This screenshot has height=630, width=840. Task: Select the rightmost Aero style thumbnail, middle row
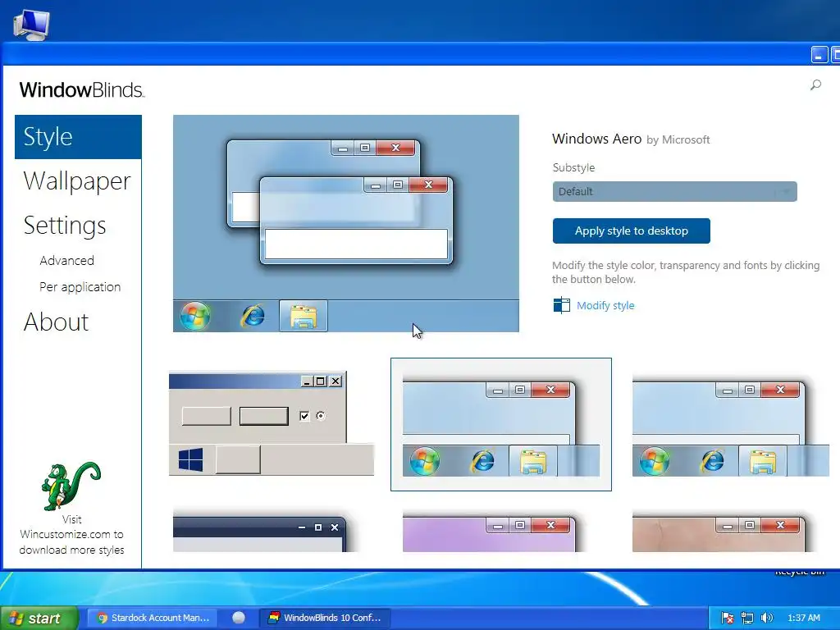[x=731, y=426]
